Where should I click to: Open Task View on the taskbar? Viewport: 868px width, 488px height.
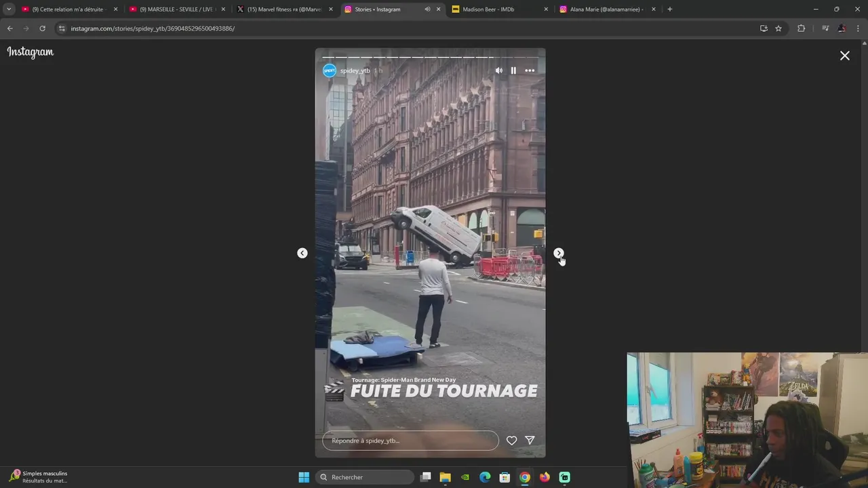click(x=426, y=477)
